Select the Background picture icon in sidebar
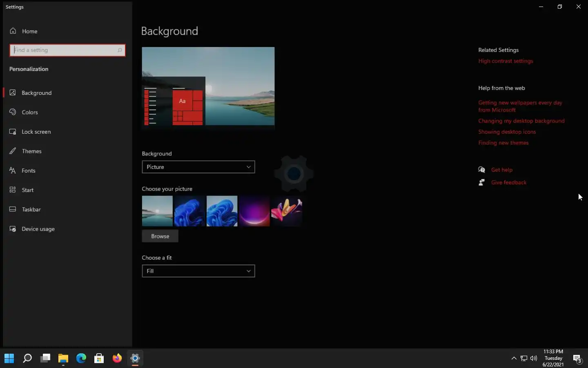588x368 pixels. pos(13,93)
